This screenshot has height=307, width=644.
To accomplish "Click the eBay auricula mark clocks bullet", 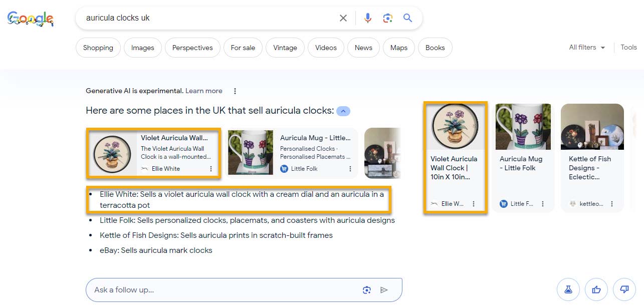I will click(x=156, y=250).
